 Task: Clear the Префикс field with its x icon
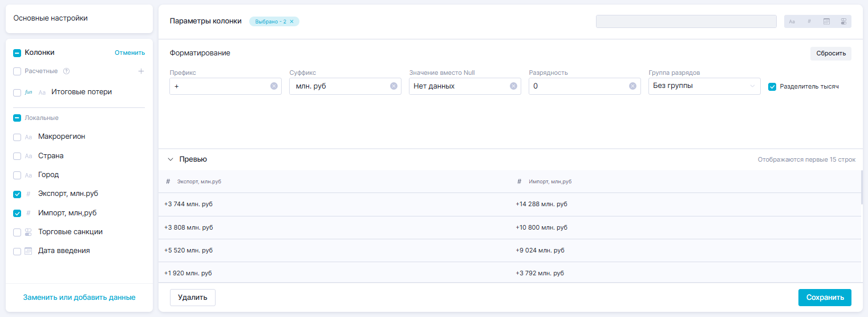274,86
